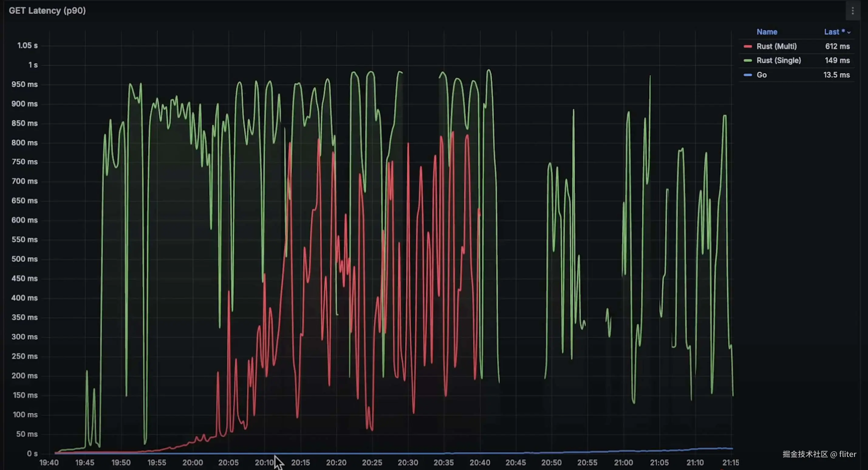Click the Rust (Multi) red color swatch
The height and width of the screenshot is (470, 868).
pos(748,46)
